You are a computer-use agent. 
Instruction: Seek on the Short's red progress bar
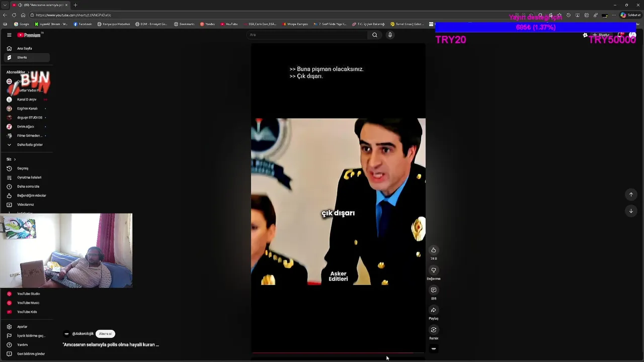coord(338,353)
